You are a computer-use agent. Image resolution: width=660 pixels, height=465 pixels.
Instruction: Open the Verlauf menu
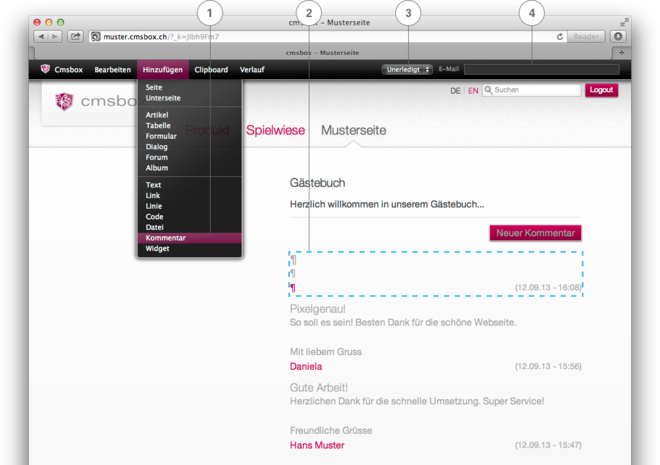[252, 70]
